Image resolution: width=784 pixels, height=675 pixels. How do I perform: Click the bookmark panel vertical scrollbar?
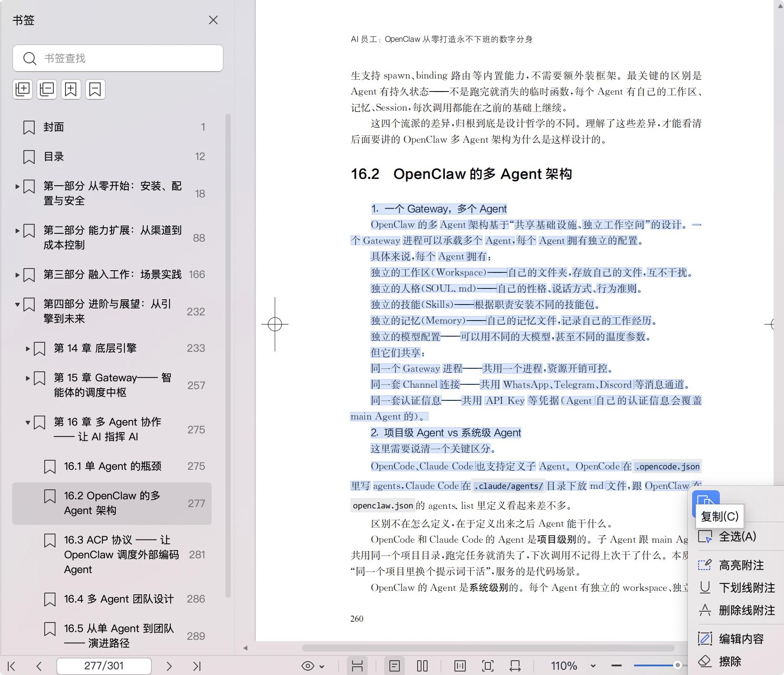pyautogui.click(x=228, y=356)
